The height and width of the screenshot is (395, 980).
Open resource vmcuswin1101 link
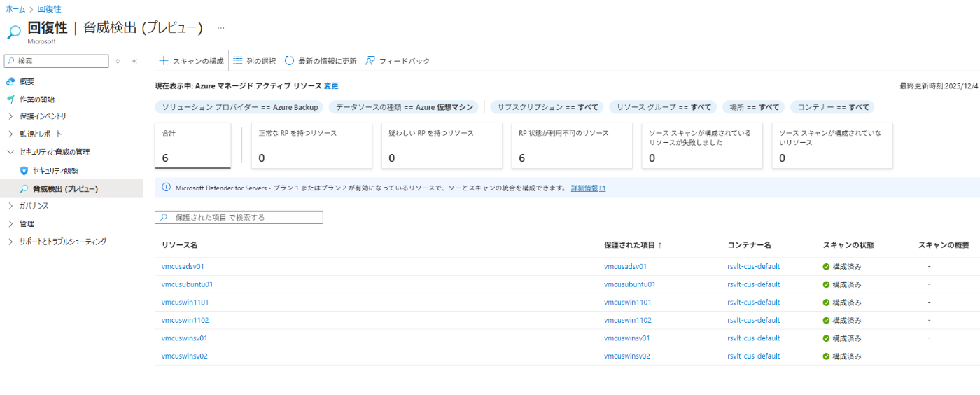pyautogui.click(x=185, y=303)
